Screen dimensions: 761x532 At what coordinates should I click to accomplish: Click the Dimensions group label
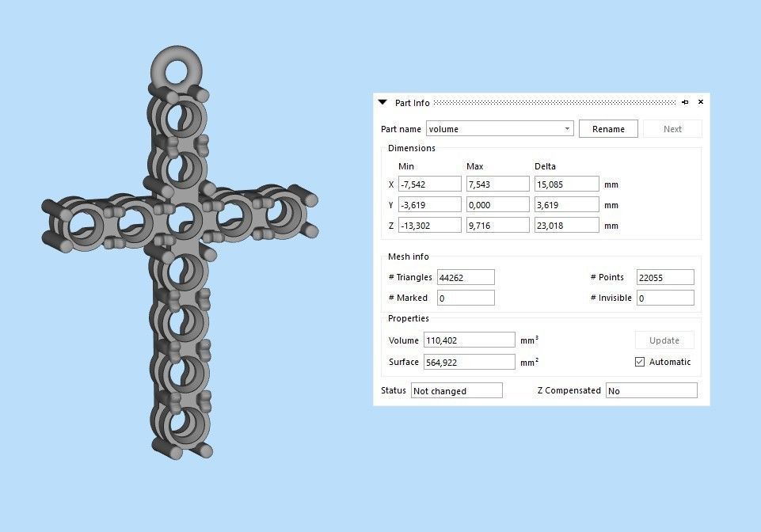click(x=412, y=148)
